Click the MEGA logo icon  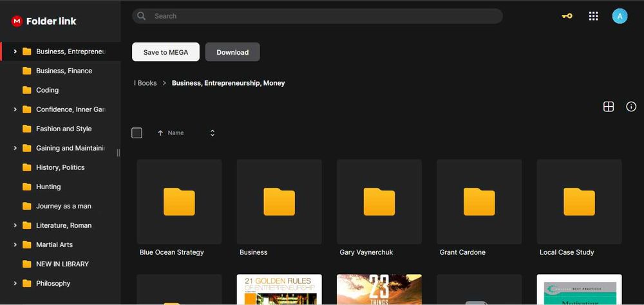point(17,21)
